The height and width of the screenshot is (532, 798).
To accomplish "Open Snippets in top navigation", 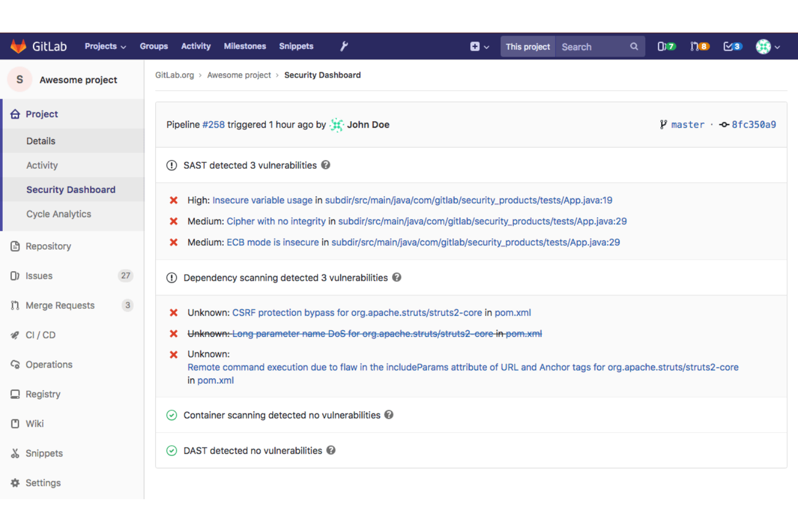I will coord(296,46).
